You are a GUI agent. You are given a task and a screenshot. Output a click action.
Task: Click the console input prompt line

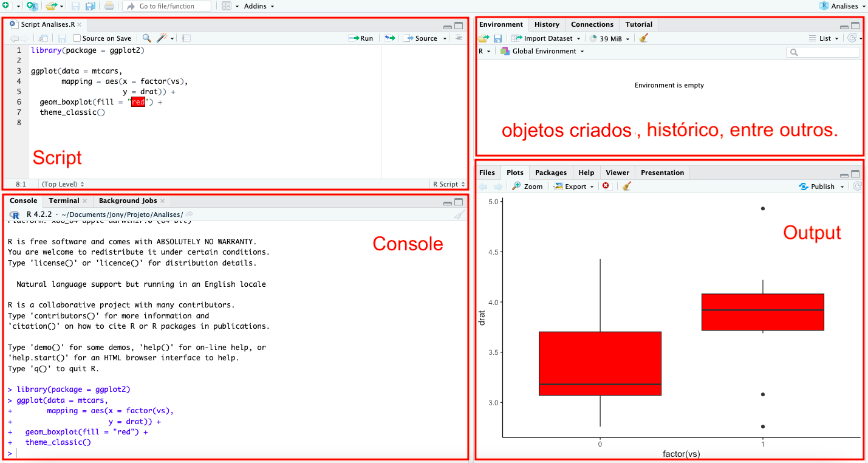(236, 453)
